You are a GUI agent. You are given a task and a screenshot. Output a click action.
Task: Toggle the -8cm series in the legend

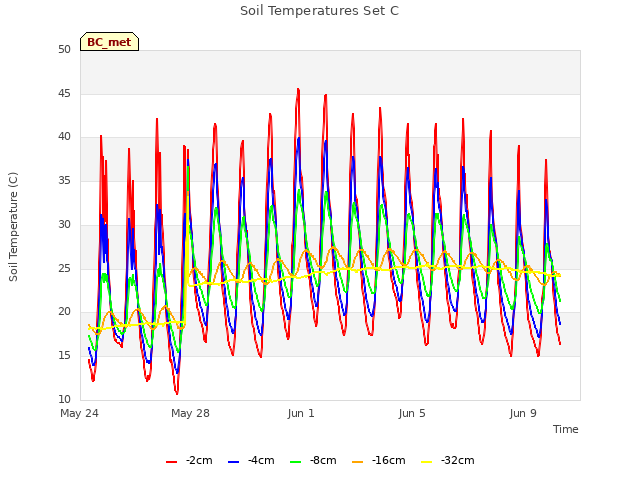click(313, 460)
